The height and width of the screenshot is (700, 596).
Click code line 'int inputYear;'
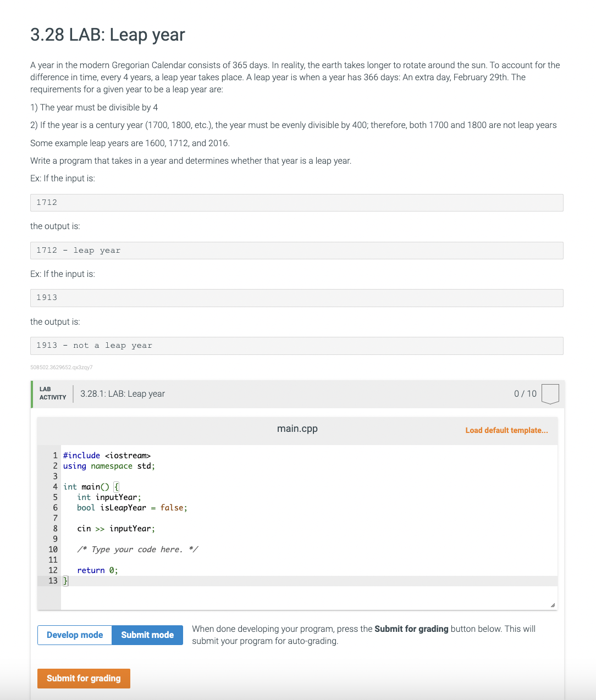click(109, 497)
